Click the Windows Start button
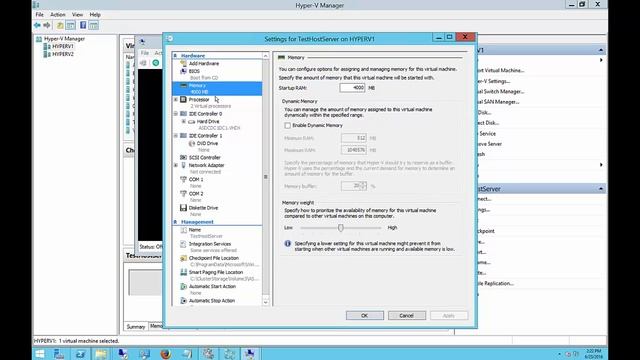Viewport: 640px width, 360px height. (x=40, y=354)
